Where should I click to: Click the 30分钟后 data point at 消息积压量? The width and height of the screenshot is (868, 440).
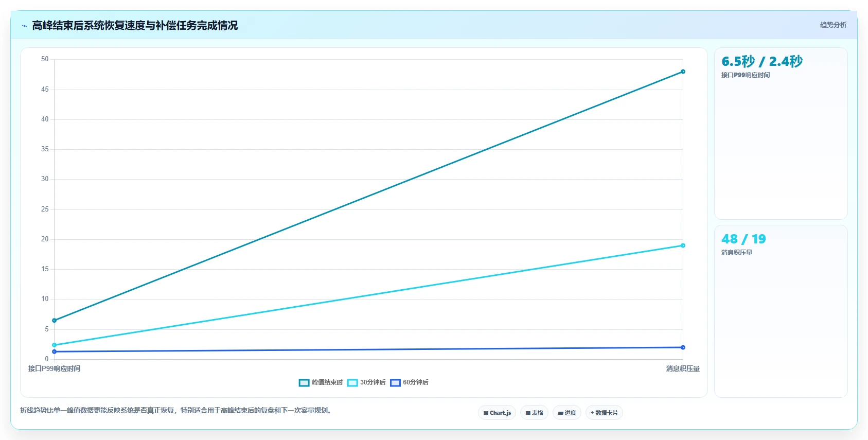click(x=683, y=245)
